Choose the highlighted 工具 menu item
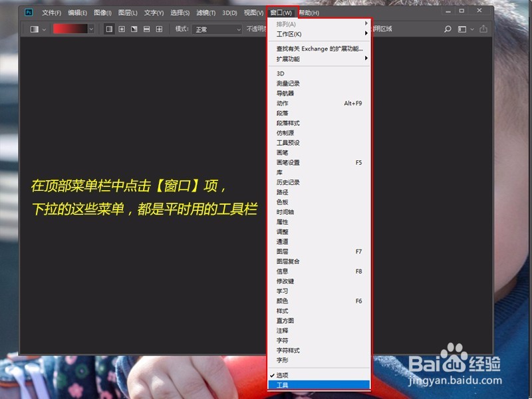Viewport: 532px width, 399px height. tap(319, 385)
